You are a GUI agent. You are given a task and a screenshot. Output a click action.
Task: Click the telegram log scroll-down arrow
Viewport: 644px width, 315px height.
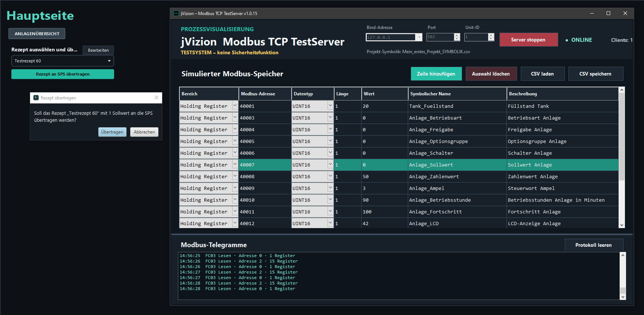(623, 297)
